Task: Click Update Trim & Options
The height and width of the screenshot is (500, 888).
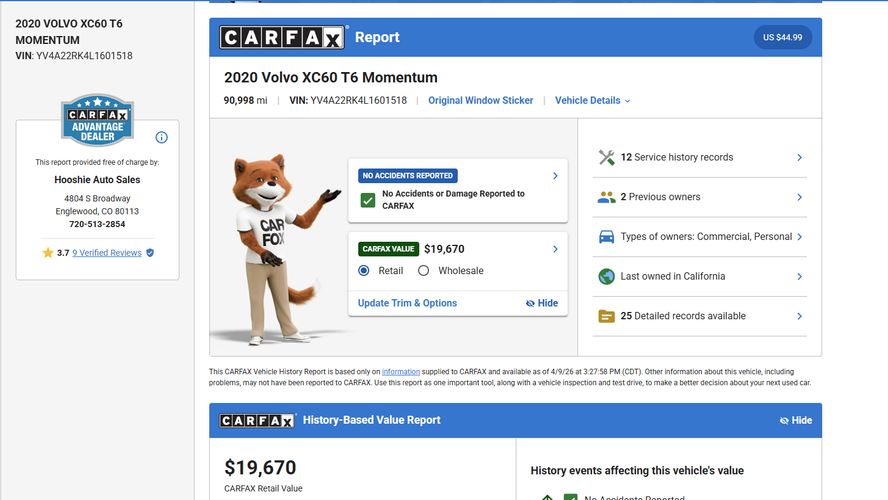Action: click(407, 303)
